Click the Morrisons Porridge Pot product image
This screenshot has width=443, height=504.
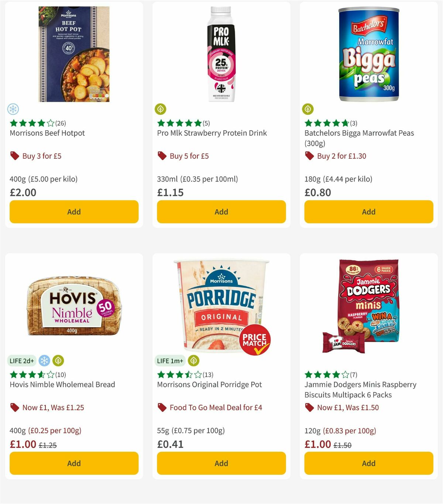pyautogui.click(x=221, y=306)
